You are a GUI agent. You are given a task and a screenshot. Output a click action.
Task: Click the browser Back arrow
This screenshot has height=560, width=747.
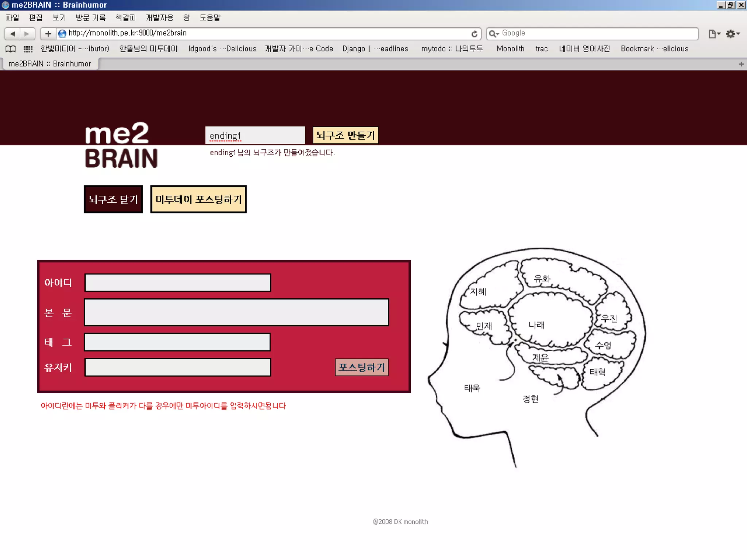(x=12, y=34)
